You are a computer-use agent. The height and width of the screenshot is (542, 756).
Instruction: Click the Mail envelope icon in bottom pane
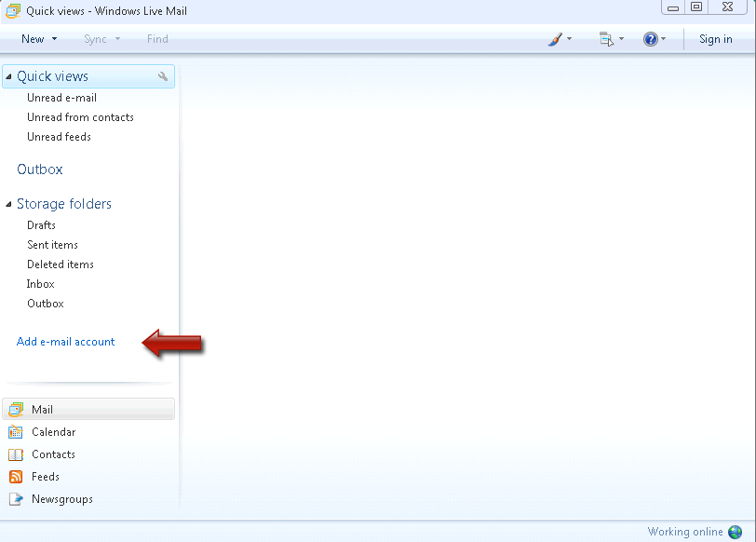(16, 410)
